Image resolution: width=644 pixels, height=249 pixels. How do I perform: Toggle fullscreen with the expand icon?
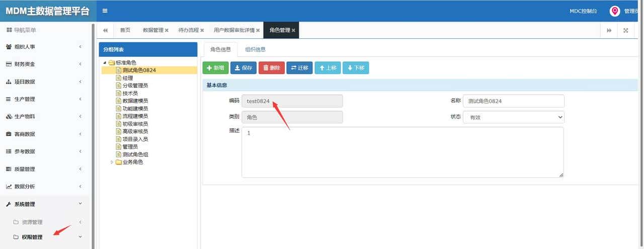click(x=626, y=30)
